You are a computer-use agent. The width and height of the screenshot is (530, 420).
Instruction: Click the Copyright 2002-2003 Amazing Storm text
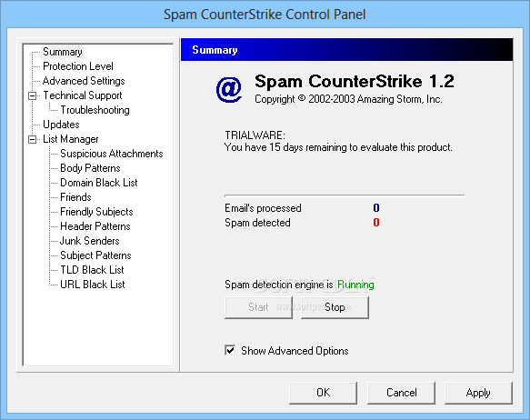click(348, 99)
